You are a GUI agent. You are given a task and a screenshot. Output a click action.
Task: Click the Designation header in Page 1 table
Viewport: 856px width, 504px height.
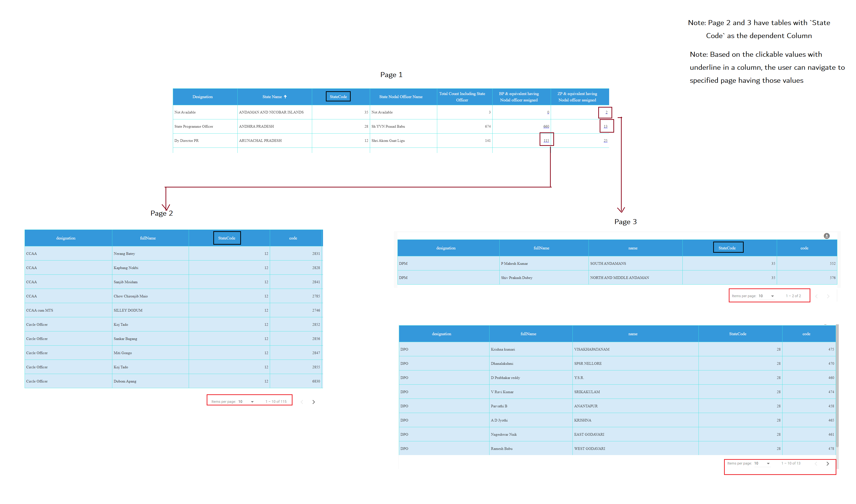coord(202,97)
